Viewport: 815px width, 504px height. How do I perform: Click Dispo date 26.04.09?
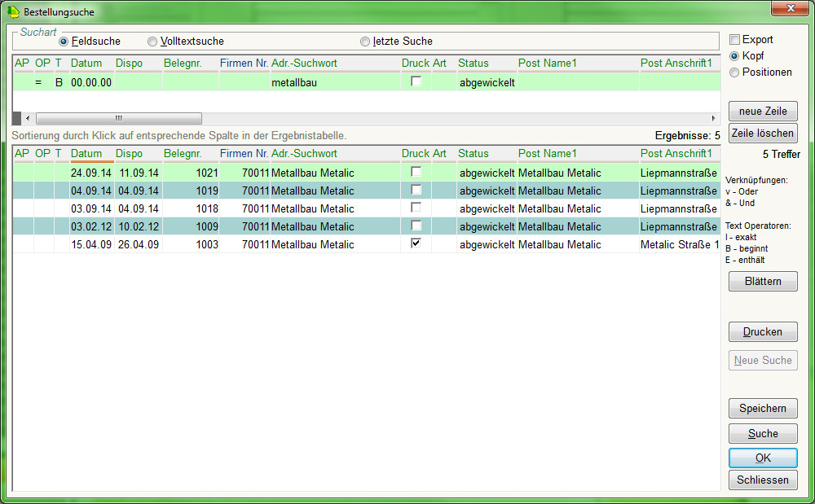[x=139, y=244]
